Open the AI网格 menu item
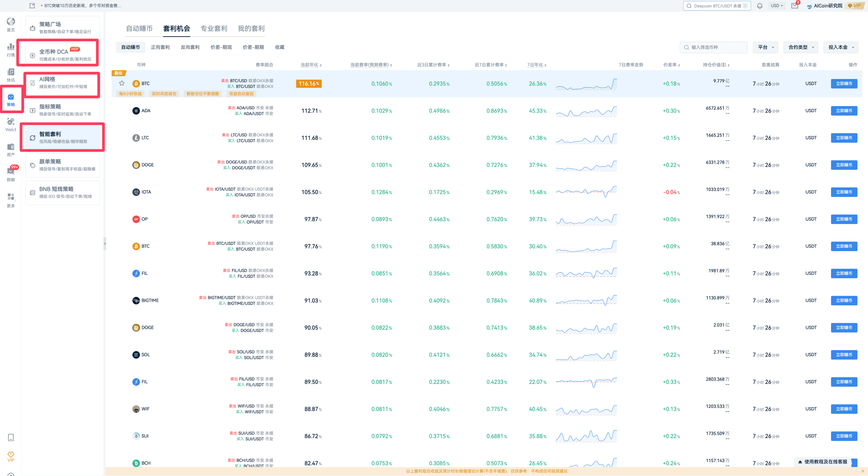The image size is (868, 476). click(x=63, y=83)
